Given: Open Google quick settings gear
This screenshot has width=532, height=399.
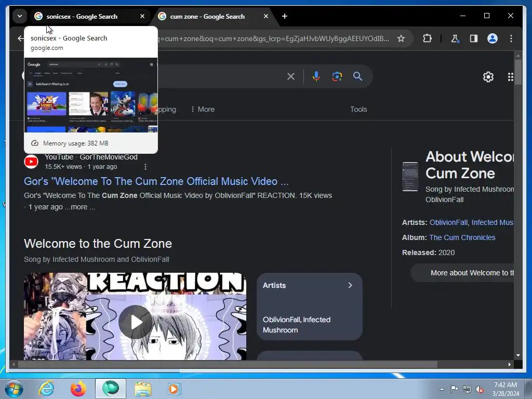Looking at the screenshot, I should [488, 77].
